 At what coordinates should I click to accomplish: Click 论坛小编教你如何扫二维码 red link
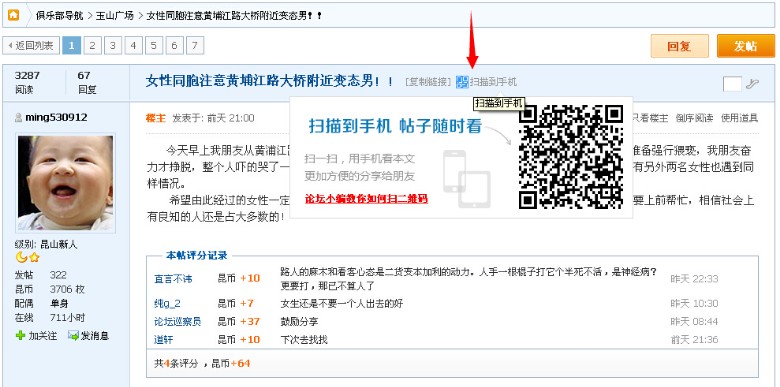[x=366, y=199]
